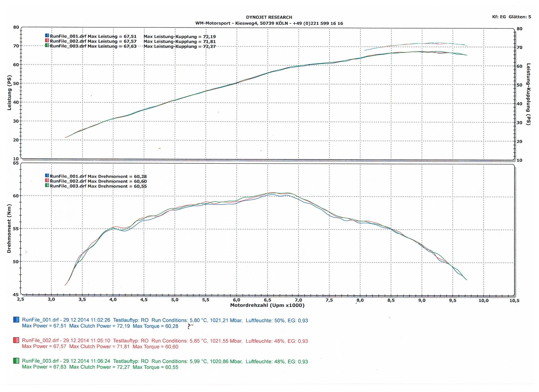
Task: Click the WM-Motorsport address line
Action: click(x=269, y=23)
